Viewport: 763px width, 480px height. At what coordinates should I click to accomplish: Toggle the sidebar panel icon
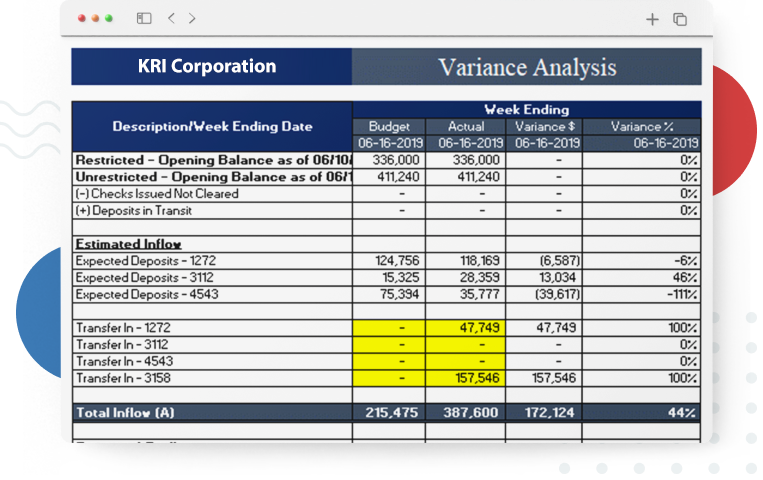point(144,18)
